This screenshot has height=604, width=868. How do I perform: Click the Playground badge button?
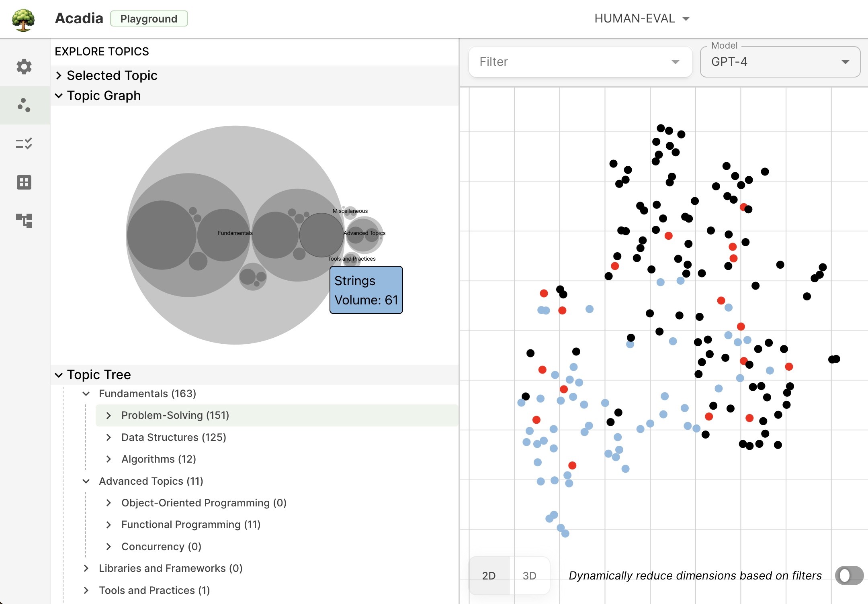click(x=149, y=19)
